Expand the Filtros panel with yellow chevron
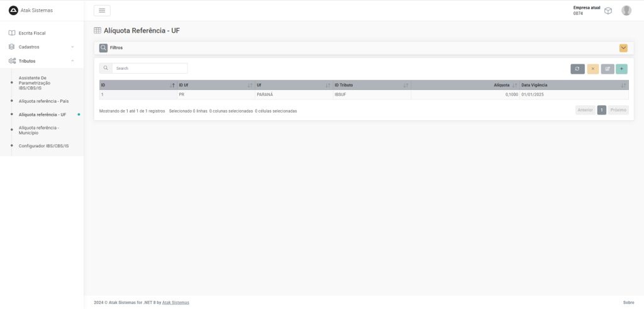This screenshot has height=309, width=644. tap(623, 48)
